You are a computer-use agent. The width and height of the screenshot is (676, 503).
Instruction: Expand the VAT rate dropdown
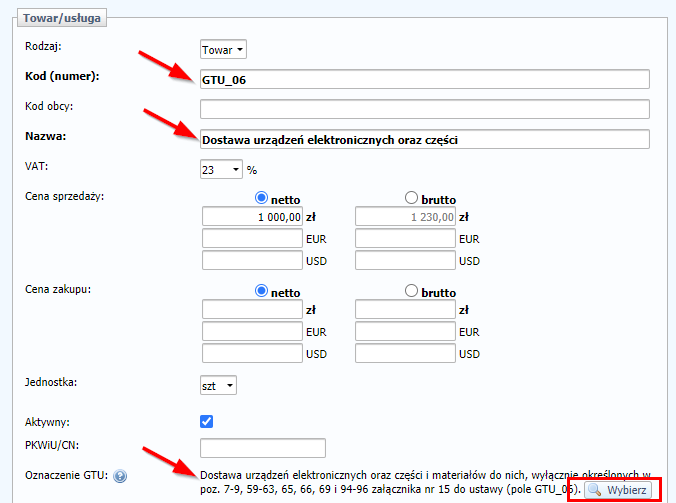coord(221,169)
